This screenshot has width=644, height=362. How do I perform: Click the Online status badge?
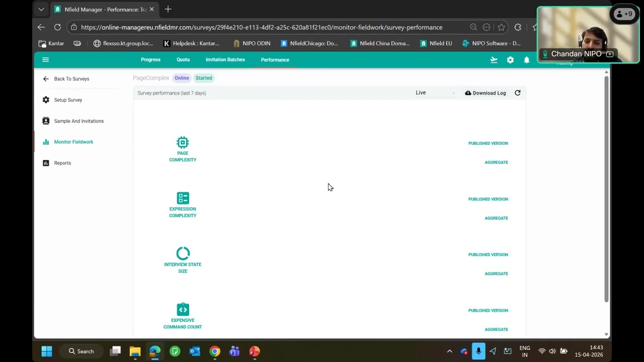click(182, 78)
